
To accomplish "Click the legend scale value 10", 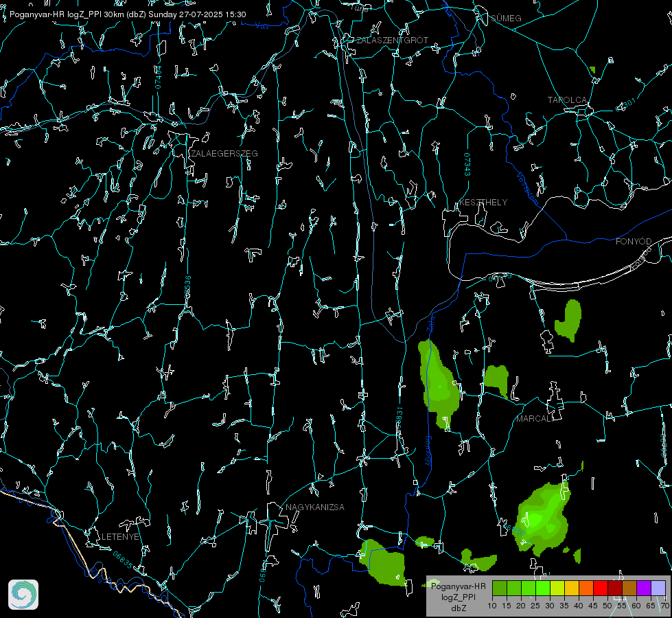I will point(492,606).
